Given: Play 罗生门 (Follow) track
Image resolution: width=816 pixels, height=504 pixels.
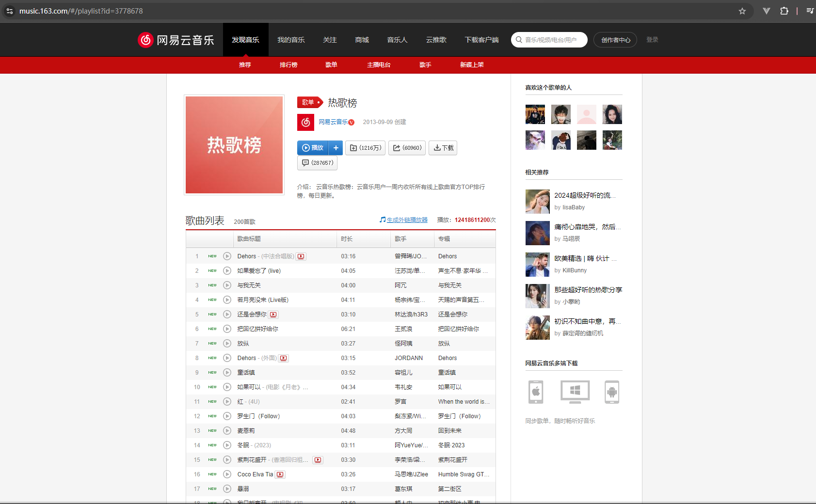Looking at the screenshot, I should [227, 416].
